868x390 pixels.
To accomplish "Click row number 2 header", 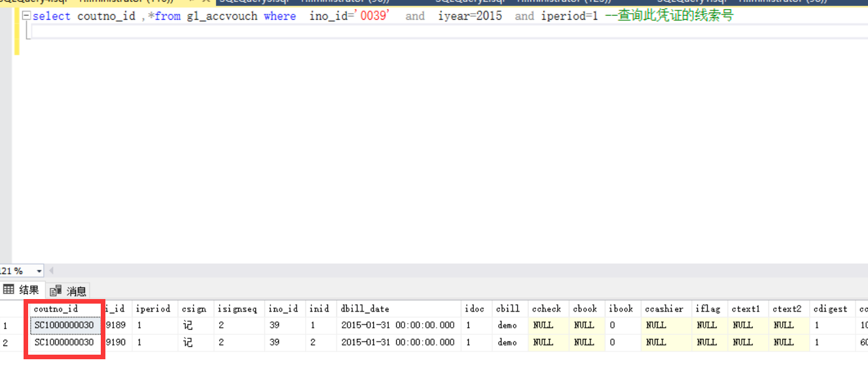I will 7,342.
